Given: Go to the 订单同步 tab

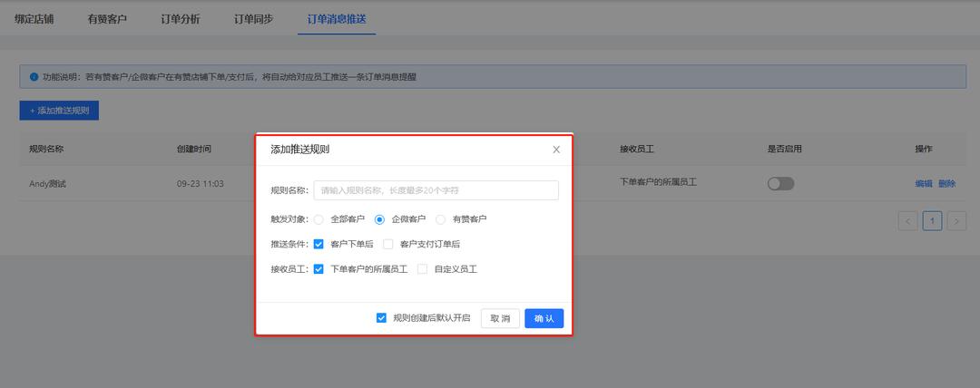Looking at the screenshot, I should click(x=254, y=19).
